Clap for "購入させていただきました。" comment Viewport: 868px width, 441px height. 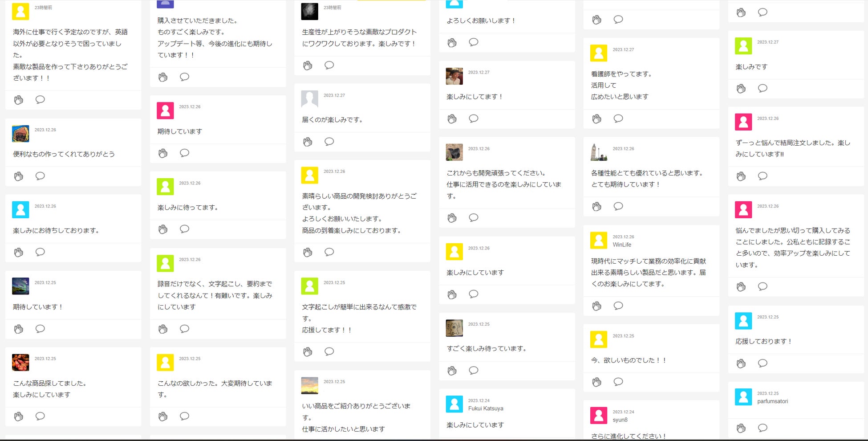163,77
